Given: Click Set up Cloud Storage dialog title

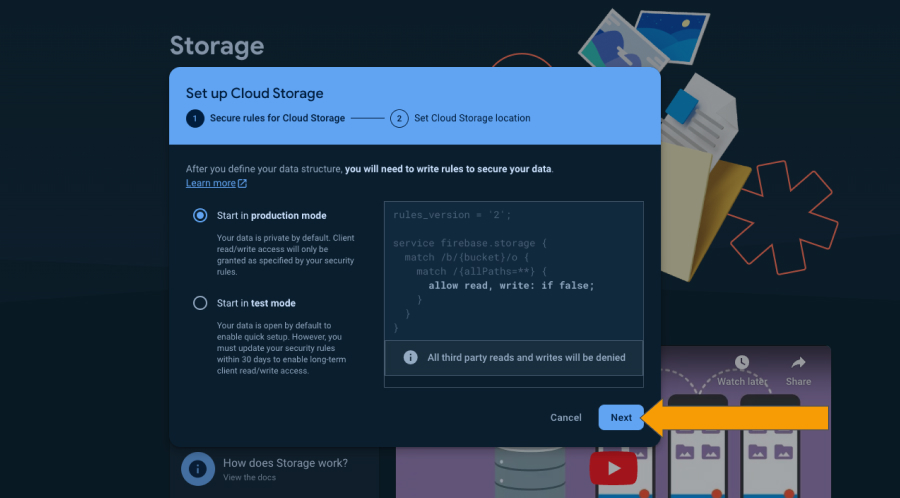Looking at the screenshot, I should 254,94.
